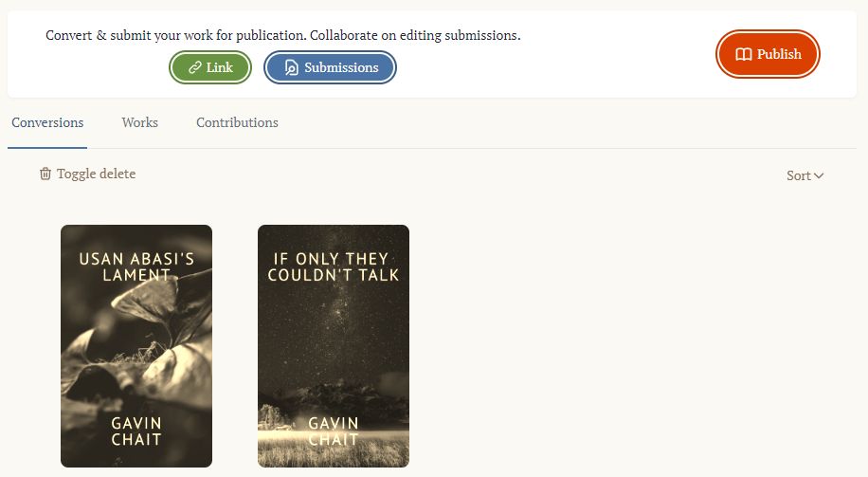Switch to the Works tab
Image resolution: width=868 pixels, height=477 pixels.
[x=140, y=122]
